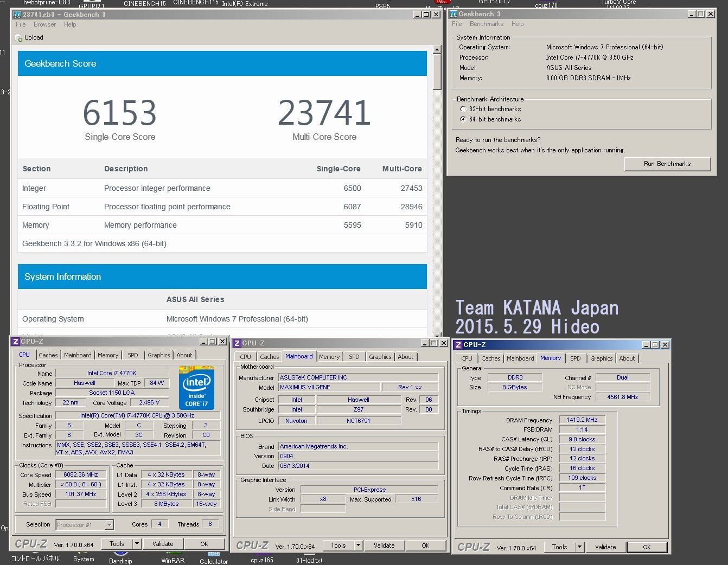Click the Integer multi-core value 27453
This screenshot has height=565, width=728.
[411, 188]
